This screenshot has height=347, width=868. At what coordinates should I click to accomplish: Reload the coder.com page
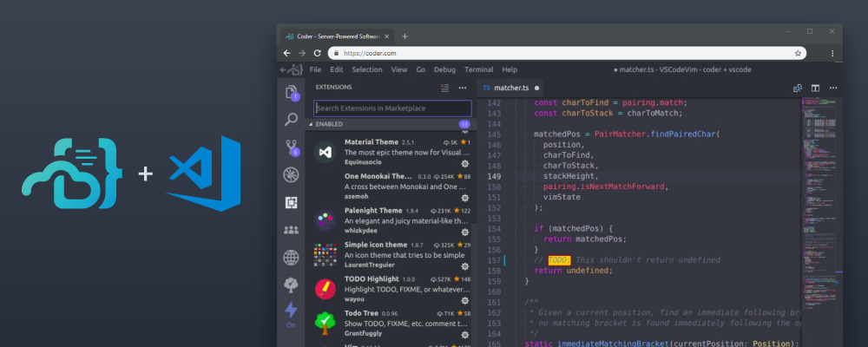tap(317, 53)
